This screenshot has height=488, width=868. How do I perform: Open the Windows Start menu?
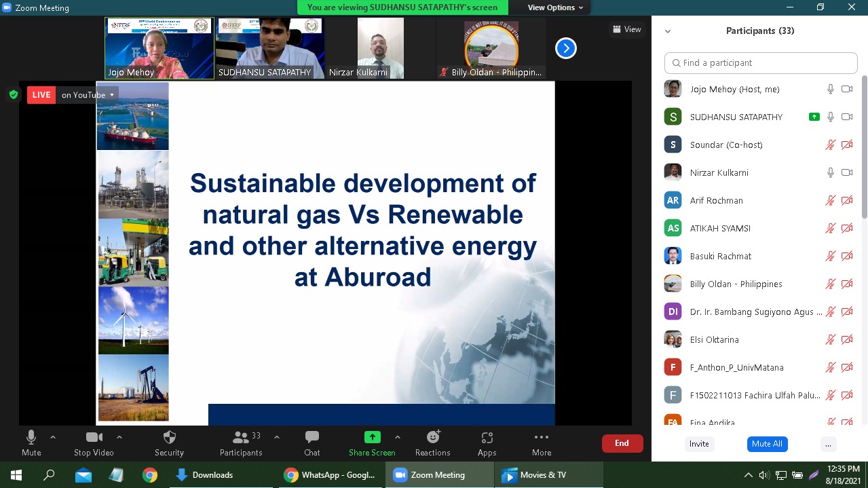click(x=16, y=475)
